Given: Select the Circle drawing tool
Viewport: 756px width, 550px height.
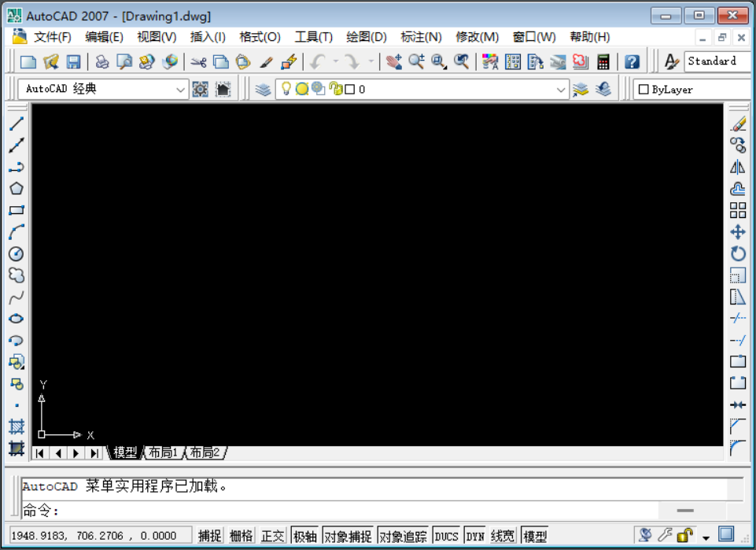Looking at the screenshot, I should point(16,254).
